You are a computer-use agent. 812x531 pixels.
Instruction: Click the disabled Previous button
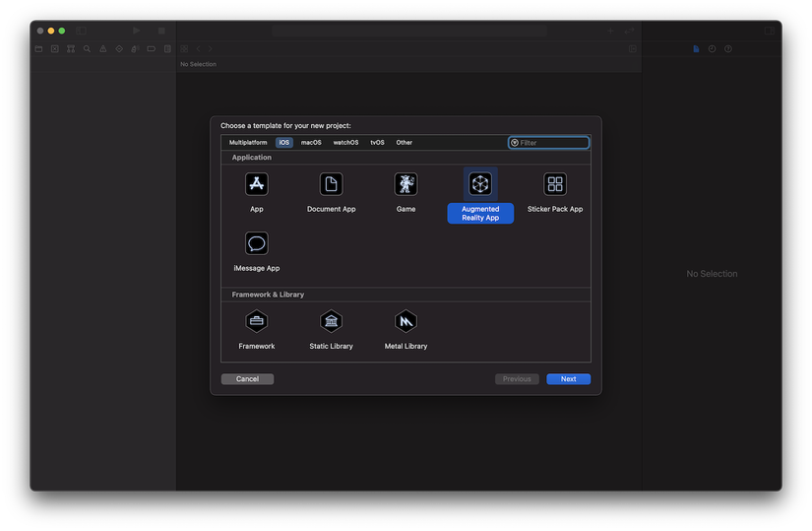tap(517, 379)
